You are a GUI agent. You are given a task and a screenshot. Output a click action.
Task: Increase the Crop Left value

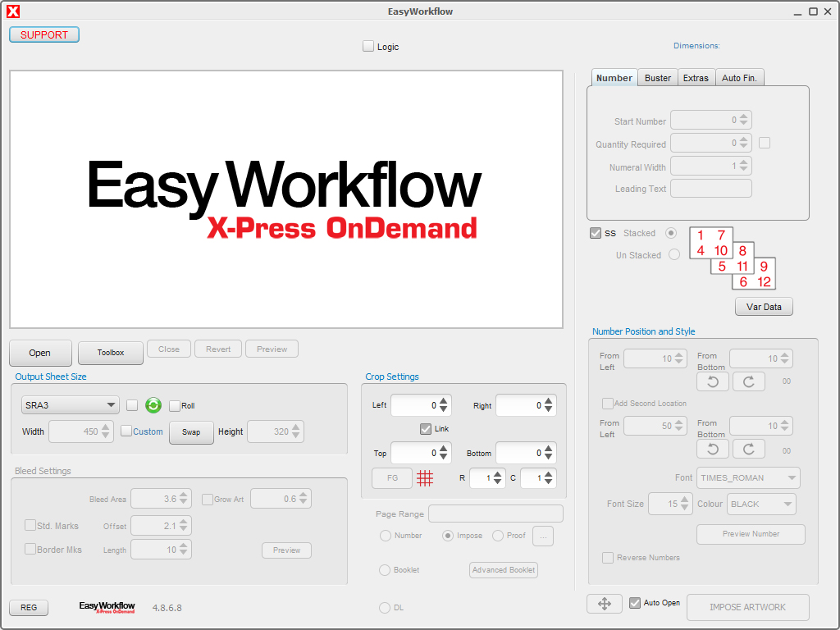[444, 401]
